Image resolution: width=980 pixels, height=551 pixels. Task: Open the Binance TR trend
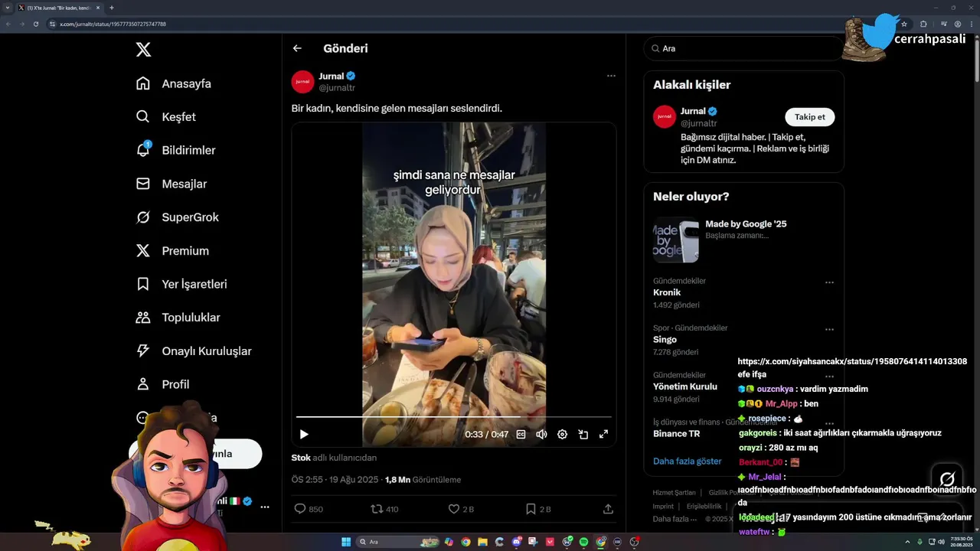[676, 433]
